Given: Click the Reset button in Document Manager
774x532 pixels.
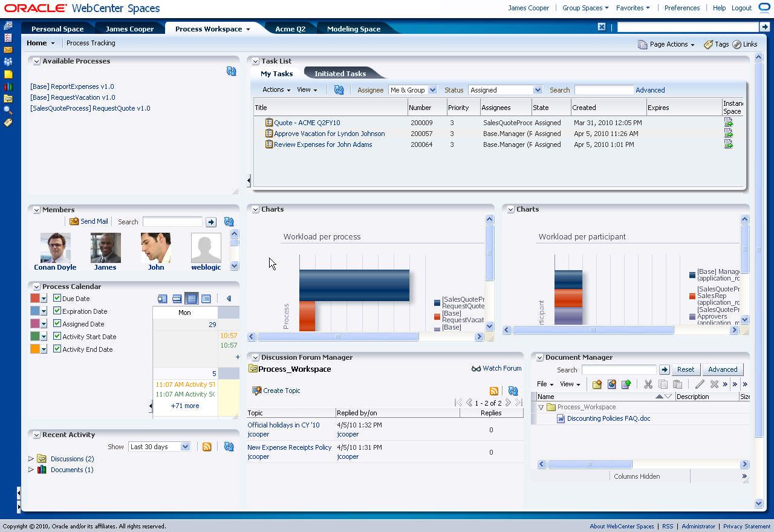Looking at the screenshot, I should point(686,369).
